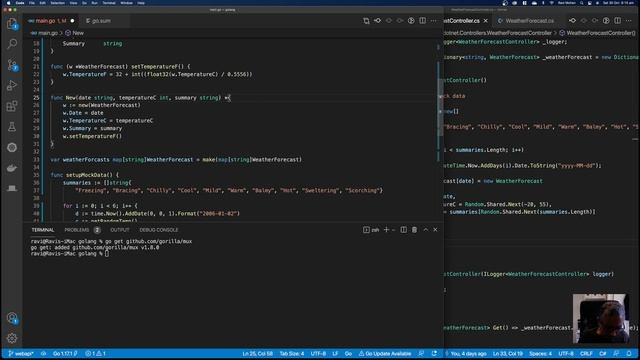The image size is (640, 360).
Task: Click the webapi* git branch in status bar
Action: point(21,354)
